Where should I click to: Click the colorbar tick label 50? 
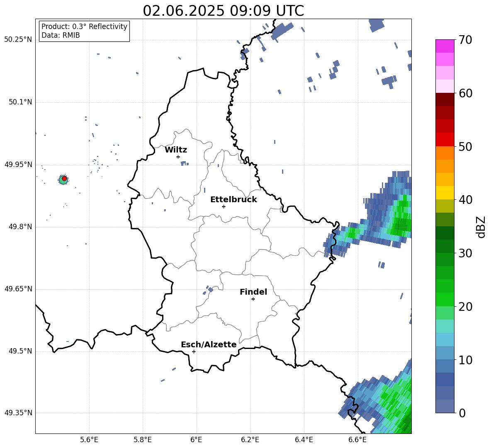[x=465, y=147]
